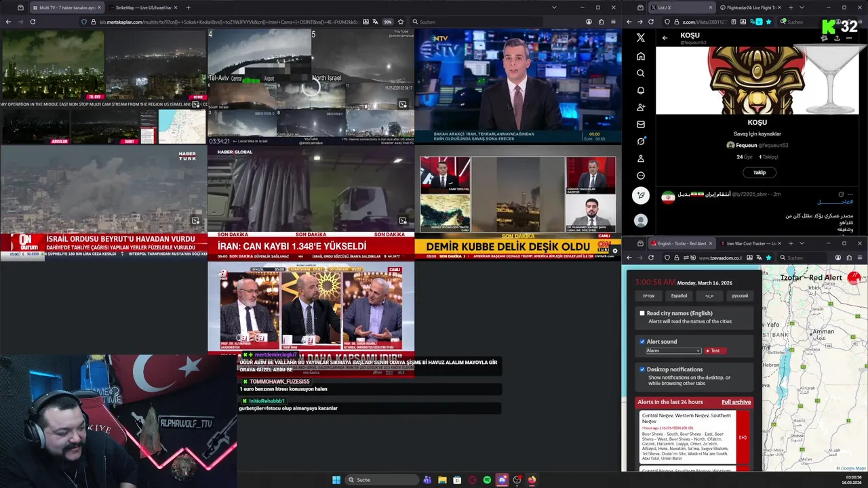Click the 90% zoom level indicator
The height and width of the screenshot is (488, 868).
pos(388,22)
